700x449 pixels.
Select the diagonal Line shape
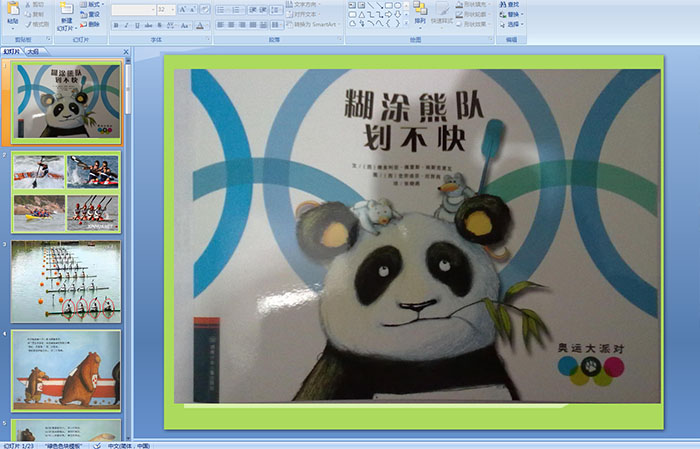pos(370,5)
